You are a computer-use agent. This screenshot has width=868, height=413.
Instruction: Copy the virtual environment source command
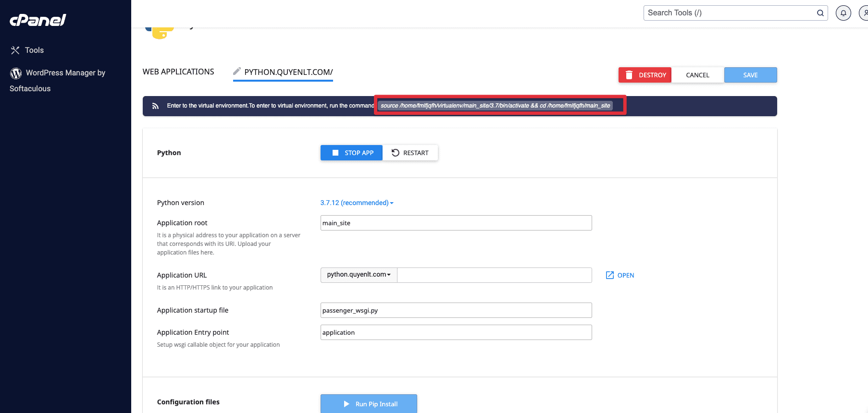pyautogui.click(x=495, y=106)
